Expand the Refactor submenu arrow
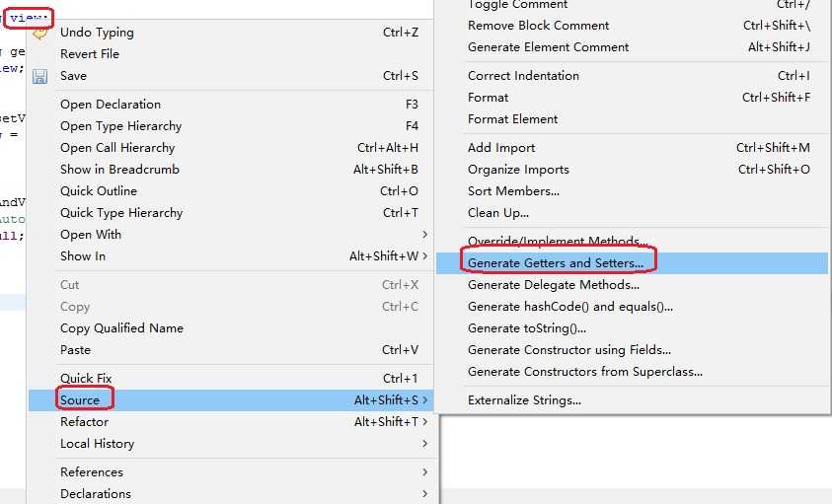Viewport: 832px width, 504px height. coord(425,422)
